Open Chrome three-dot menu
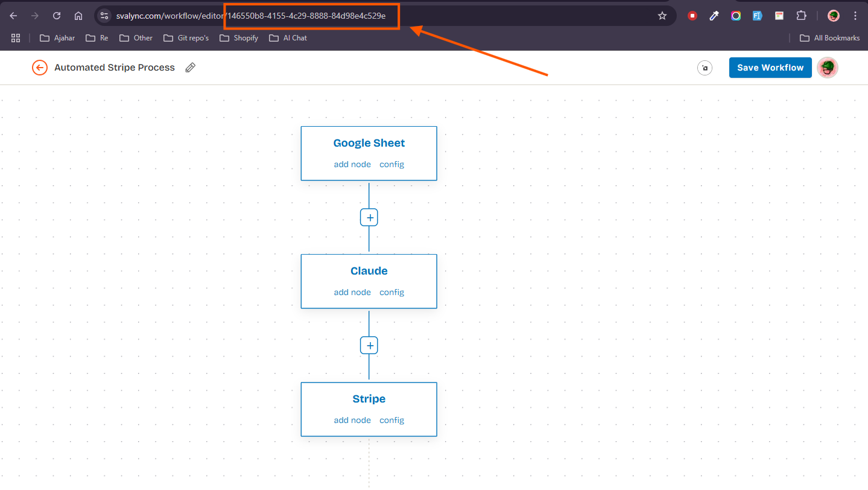 coord(855,16)
